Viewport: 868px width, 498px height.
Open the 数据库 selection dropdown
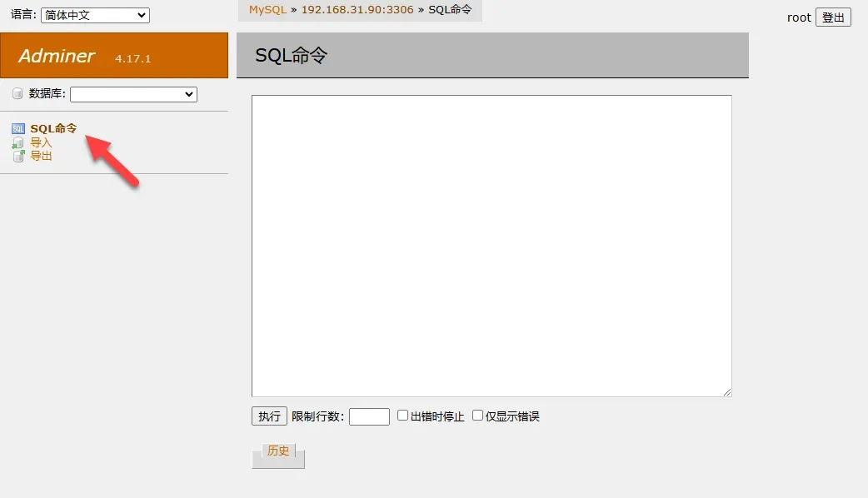pyautogui.click(x=133, y=93)
